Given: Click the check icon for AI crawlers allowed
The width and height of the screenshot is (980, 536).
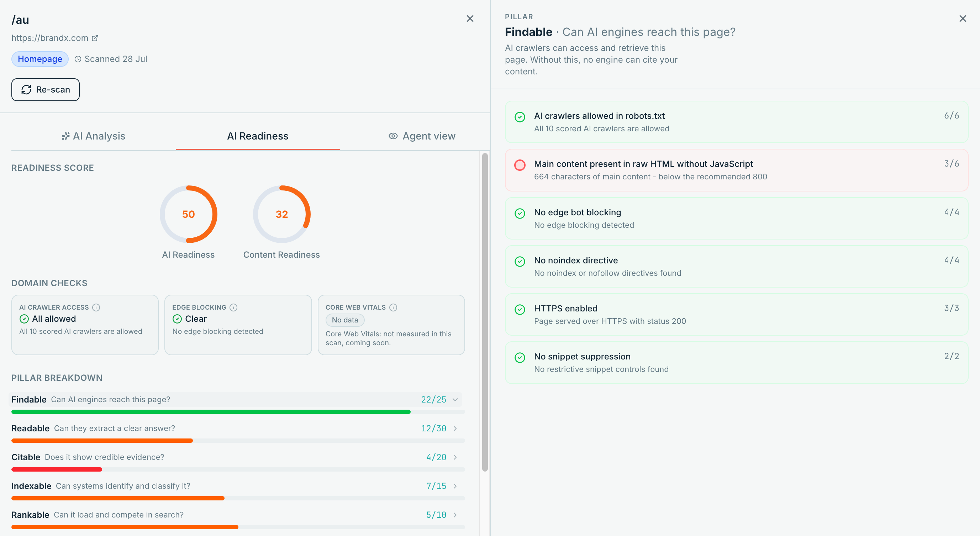Looking at the screenshot, I should 520,117.
